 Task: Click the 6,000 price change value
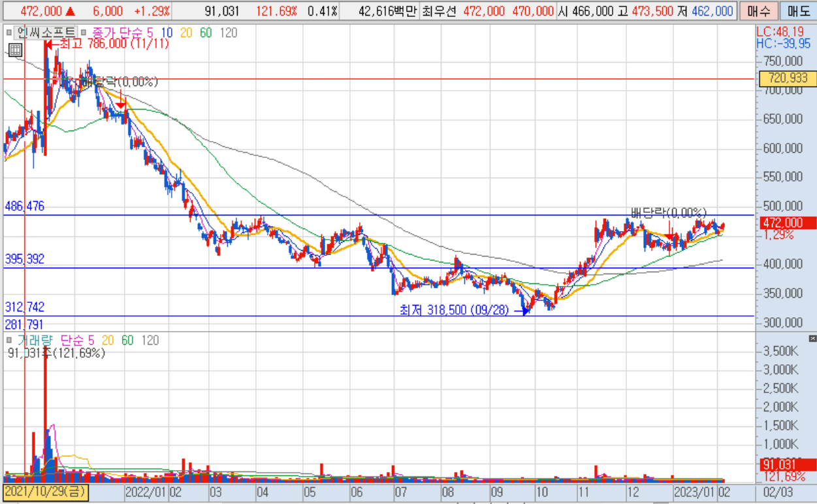108,12
